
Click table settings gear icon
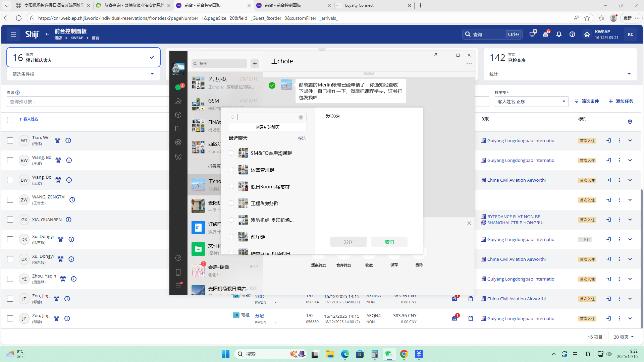[x=630, y=122]
